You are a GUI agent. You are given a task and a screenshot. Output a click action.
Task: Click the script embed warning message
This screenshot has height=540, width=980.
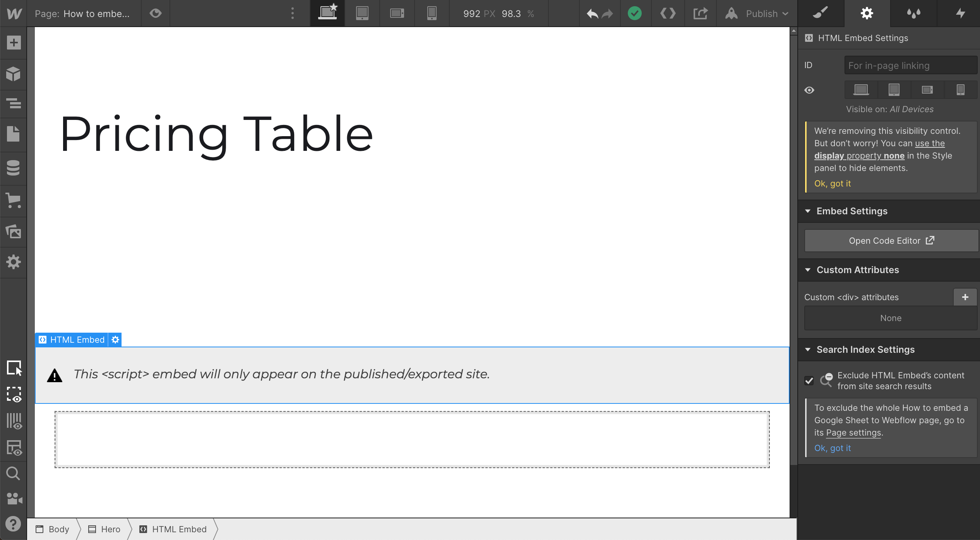pos(281,374)
